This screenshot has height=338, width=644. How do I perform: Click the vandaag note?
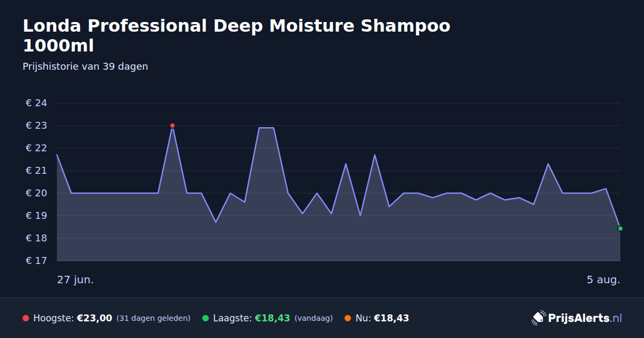(x=314, y=318)
